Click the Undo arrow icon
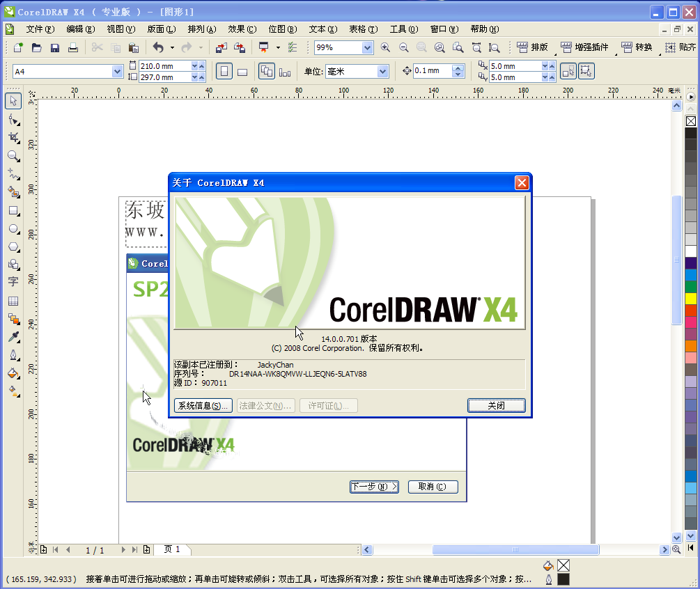This screenshot has height=589, width=700. 158,47
